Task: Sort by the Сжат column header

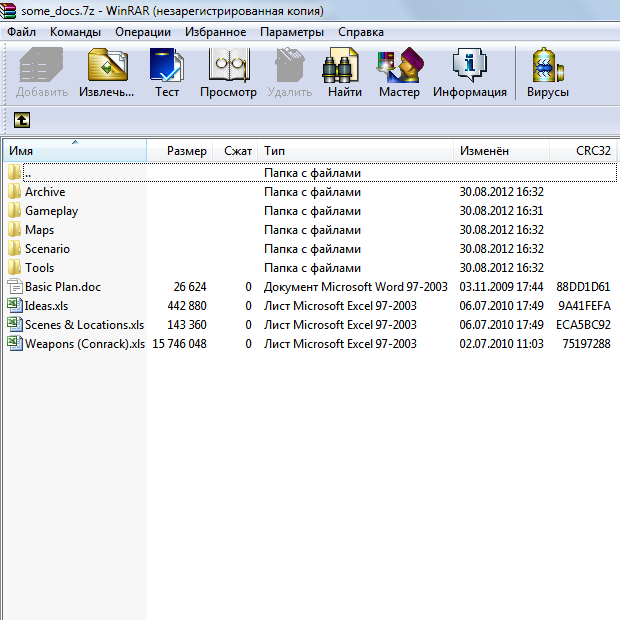Action: [x=235, y=151]
